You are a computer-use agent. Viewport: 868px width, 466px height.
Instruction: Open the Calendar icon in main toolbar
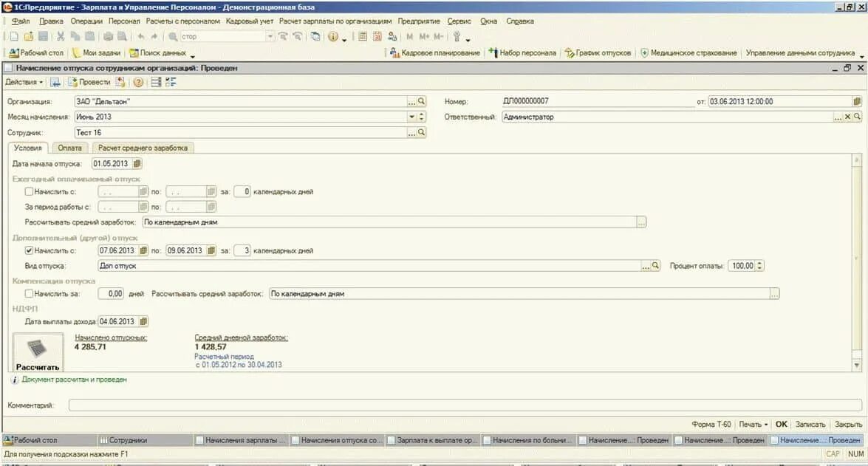click(377, 36)
